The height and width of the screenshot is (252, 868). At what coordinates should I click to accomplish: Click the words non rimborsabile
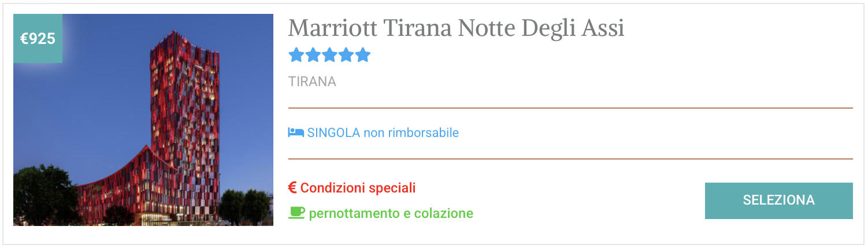(411, 133)
